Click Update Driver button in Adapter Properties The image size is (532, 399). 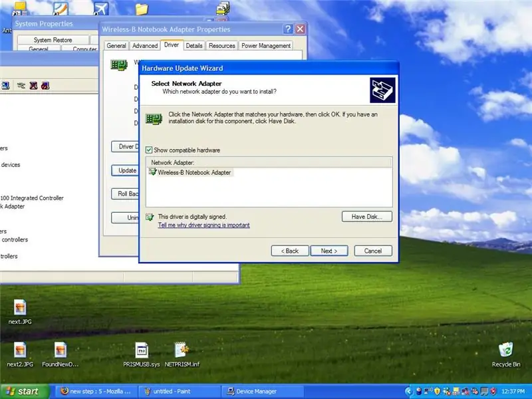125,170
